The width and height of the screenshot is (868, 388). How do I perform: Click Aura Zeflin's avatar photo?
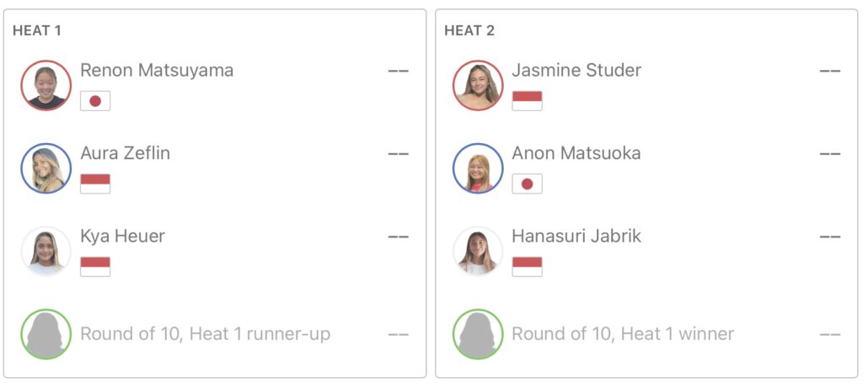coord(46,168)
